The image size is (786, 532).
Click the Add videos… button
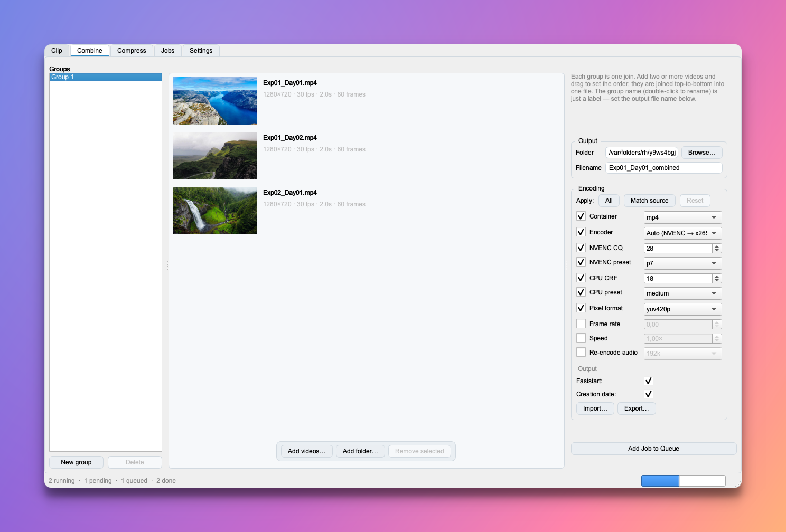306,451
